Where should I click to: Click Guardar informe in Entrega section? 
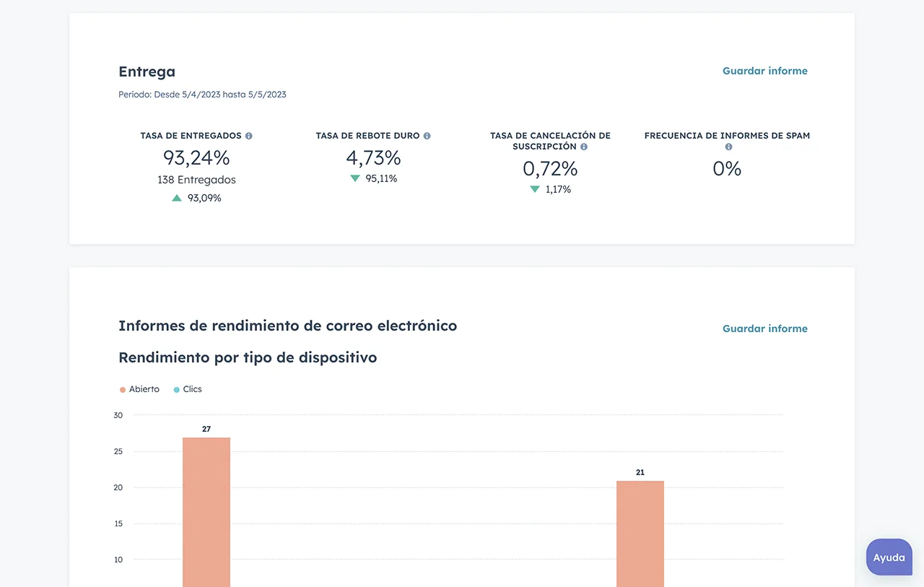(765, 71)
